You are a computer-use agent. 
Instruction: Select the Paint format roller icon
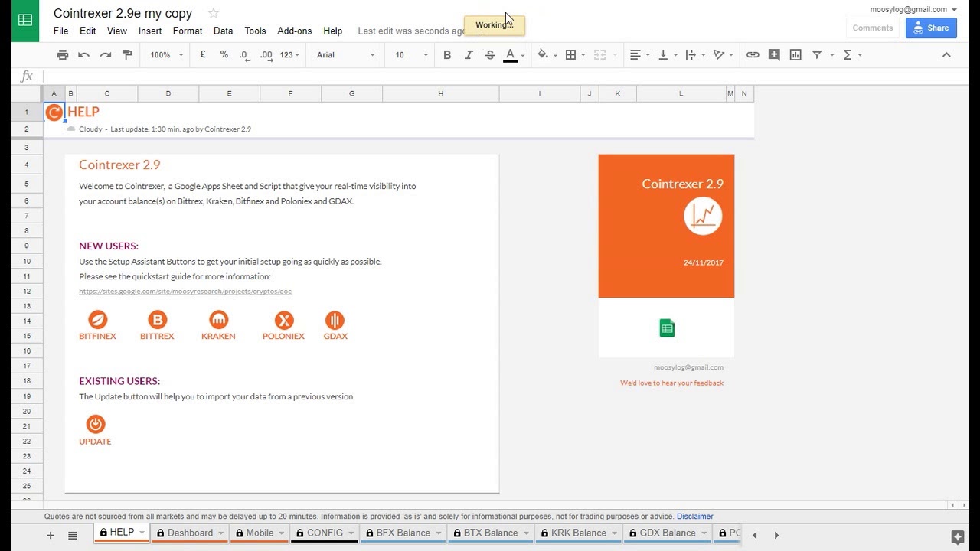tap(127, 55)
